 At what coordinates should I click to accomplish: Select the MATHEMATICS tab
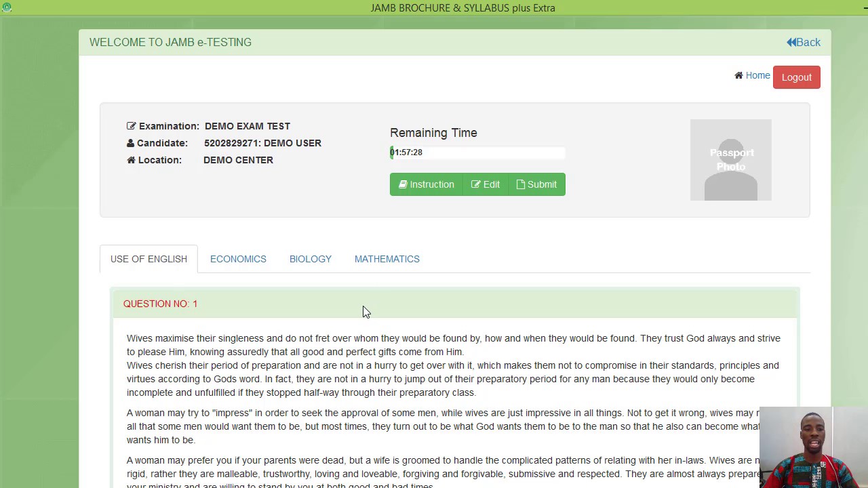click(x=387, y=259)
